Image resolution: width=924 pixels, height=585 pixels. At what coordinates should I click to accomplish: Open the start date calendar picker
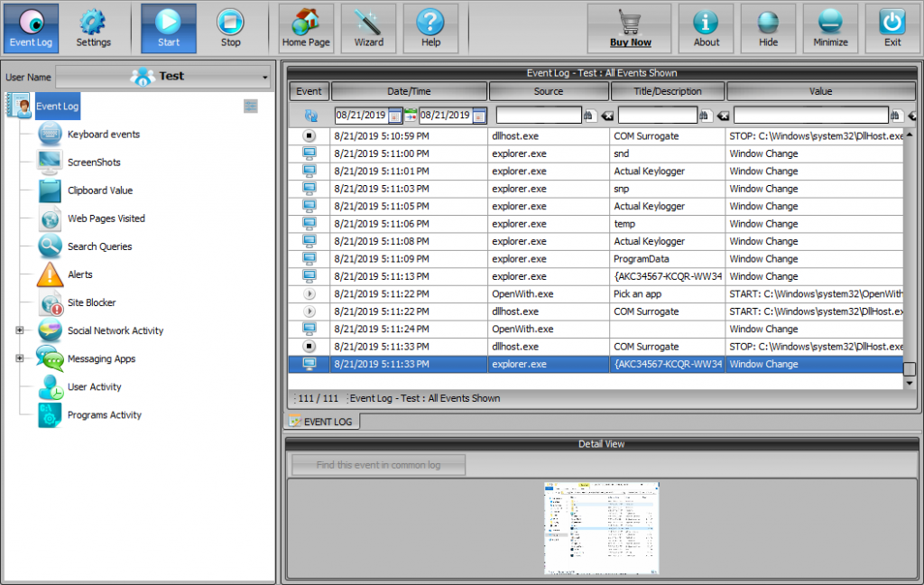click(395, 116)
